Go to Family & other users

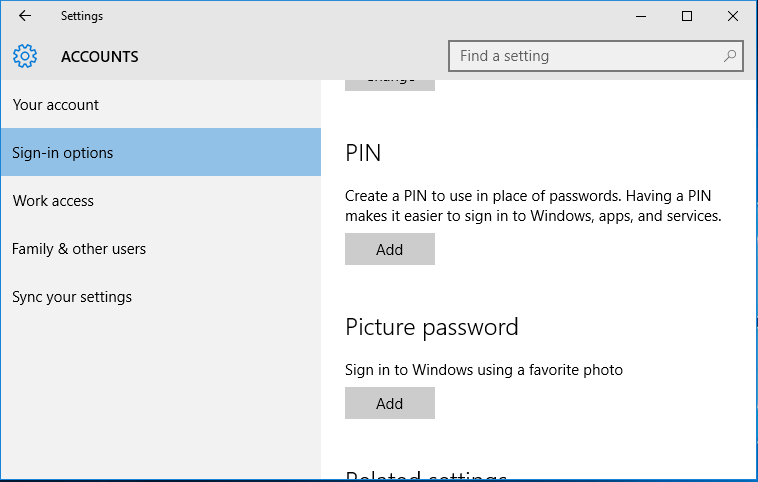(x=161, y=248)
